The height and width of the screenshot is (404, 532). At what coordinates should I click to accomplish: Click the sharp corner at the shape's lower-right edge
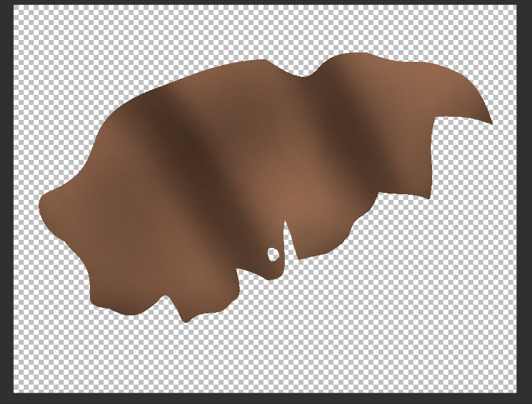coord(428,196)
